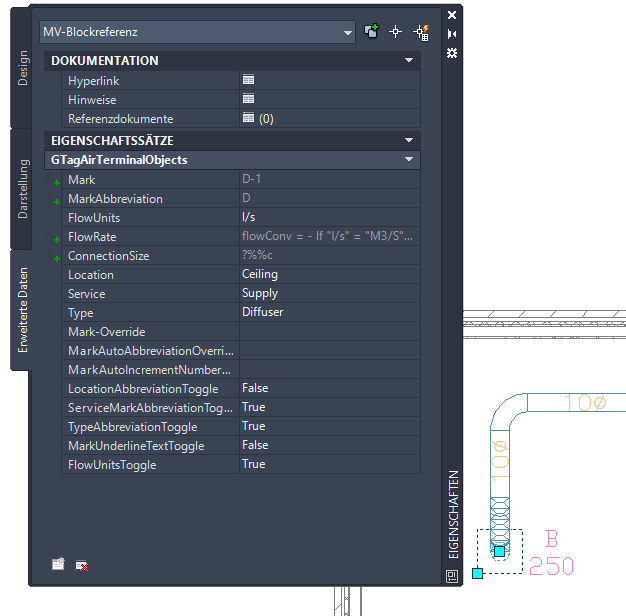
Task: Select the vertical 10ø duct label
Action: pyautogui.click(x=500, y=461)
